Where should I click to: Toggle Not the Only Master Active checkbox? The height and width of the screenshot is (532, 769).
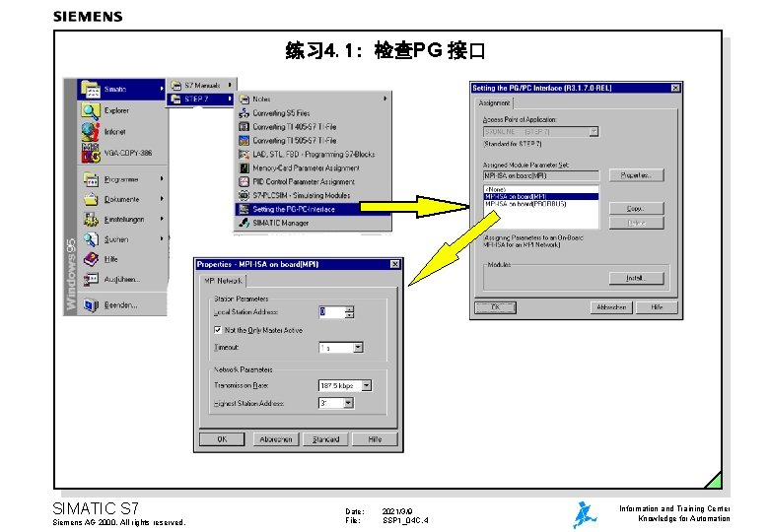click(x=218, y=330)
